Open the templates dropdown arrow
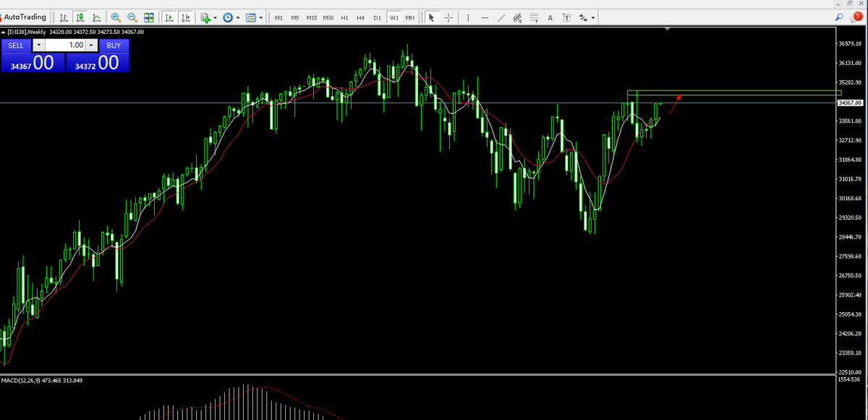868x420 pixels. pos(260,17)
